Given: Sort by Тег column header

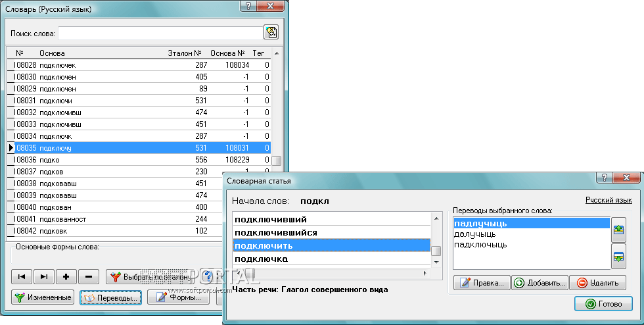Looking at the screenshot, I should (x=258, y=53).
